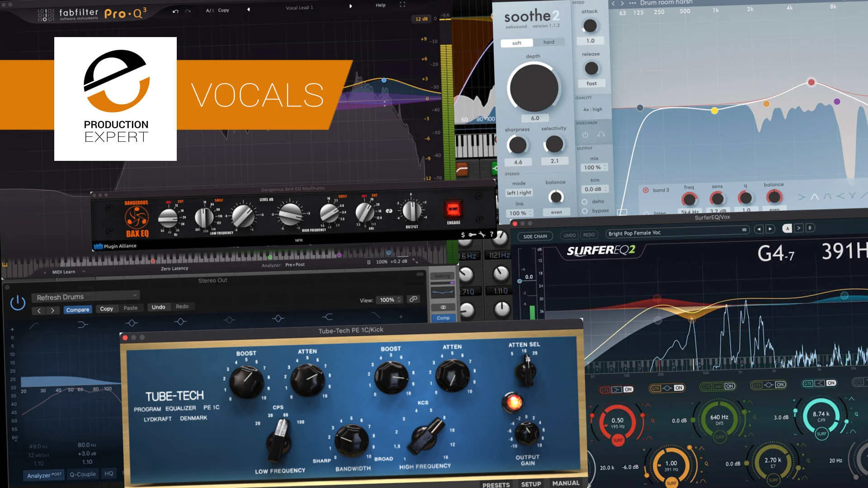868x488 pixels.
Task: Click the SIDE CHAIN button in SurferEQ2
Action: [x=535, y=236]
